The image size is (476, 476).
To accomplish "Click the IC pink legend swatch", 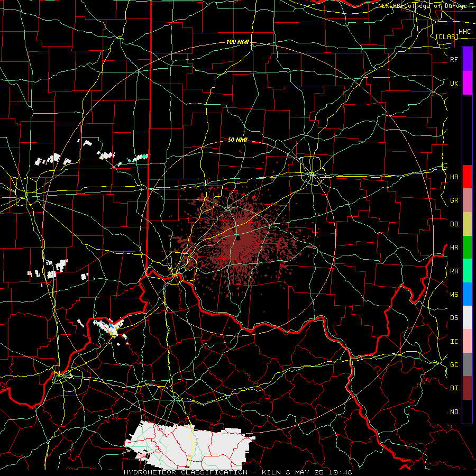I will pos(467,341).
